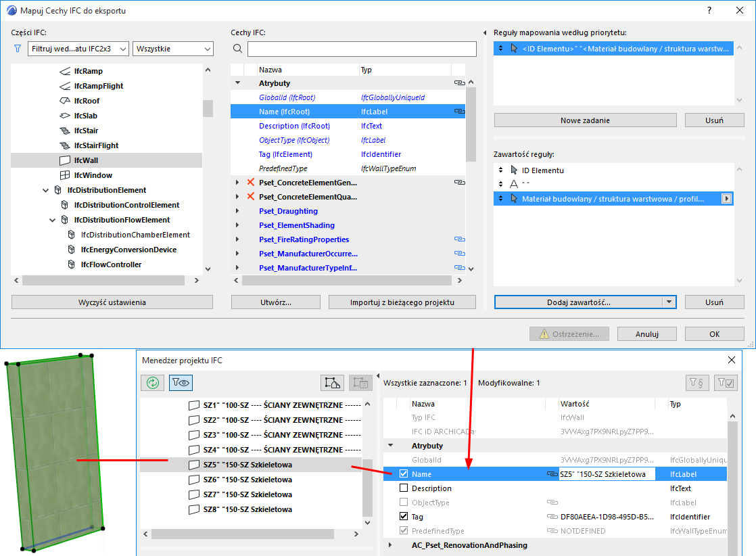Select Description (IfcRoot) attribute row
Viewport: 756px width, 556px height.
[348, 126]
